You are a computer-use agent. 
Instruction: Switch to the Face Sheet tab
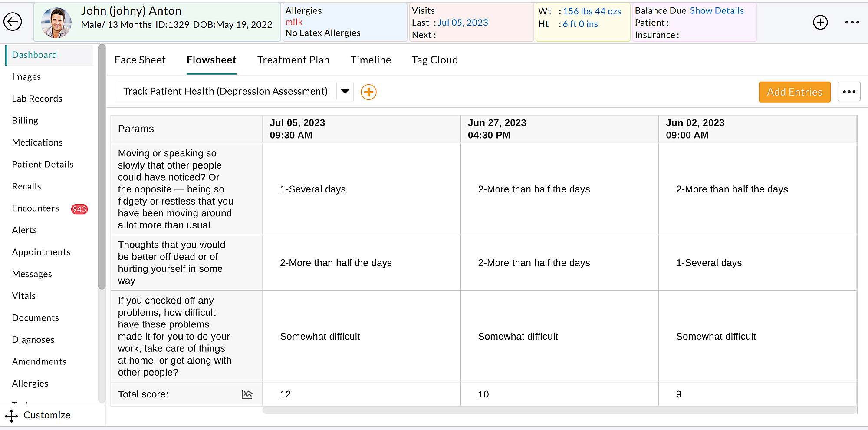pos(140,60)
